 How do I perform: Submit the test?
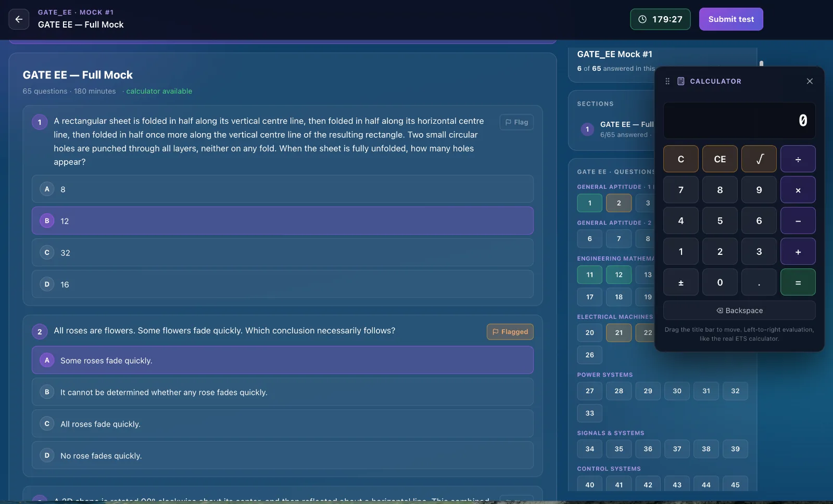point(731,19)
